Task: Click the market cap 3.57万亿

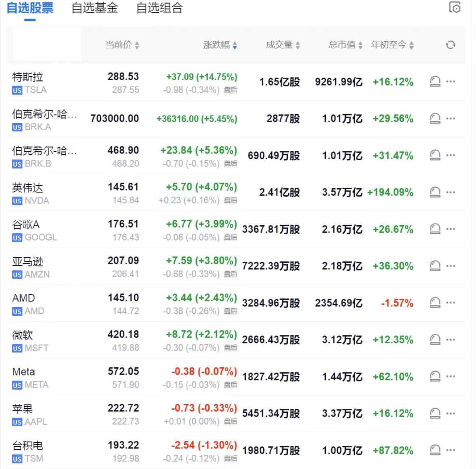Action: (342, 192)
